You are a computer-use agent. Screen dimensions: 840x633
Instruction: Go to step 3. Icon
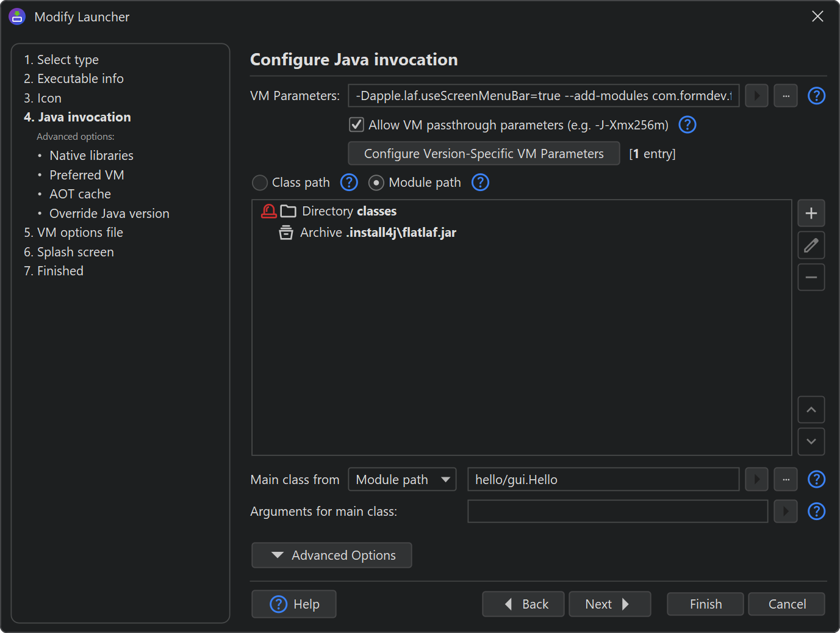click(43, 98)
